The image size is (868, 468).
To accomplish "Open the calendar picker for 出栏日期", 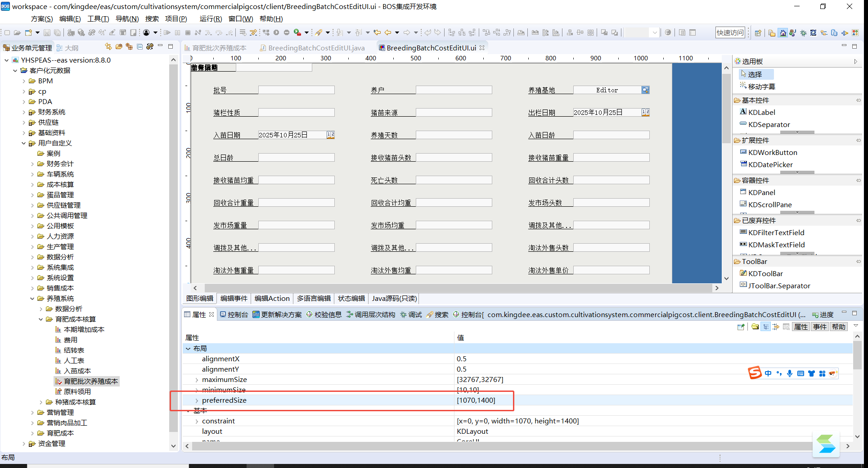I will [x=645, y=112].
